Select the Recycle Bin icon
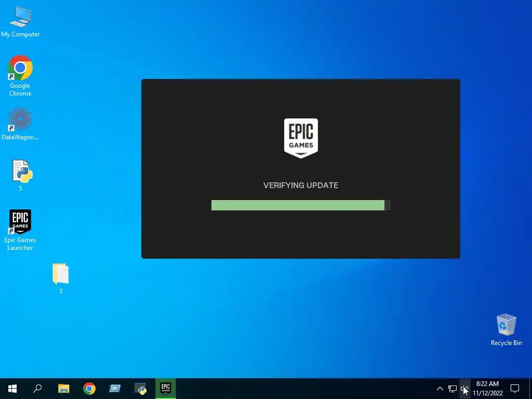Image resolution: width=532 pixels, height=399 pixels. [x=506, y=330]
